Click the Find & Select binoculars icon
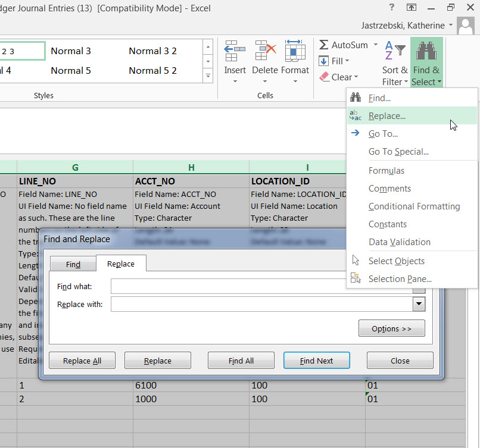The height and width of the screenshot is (448, 480). click(426, 52)
